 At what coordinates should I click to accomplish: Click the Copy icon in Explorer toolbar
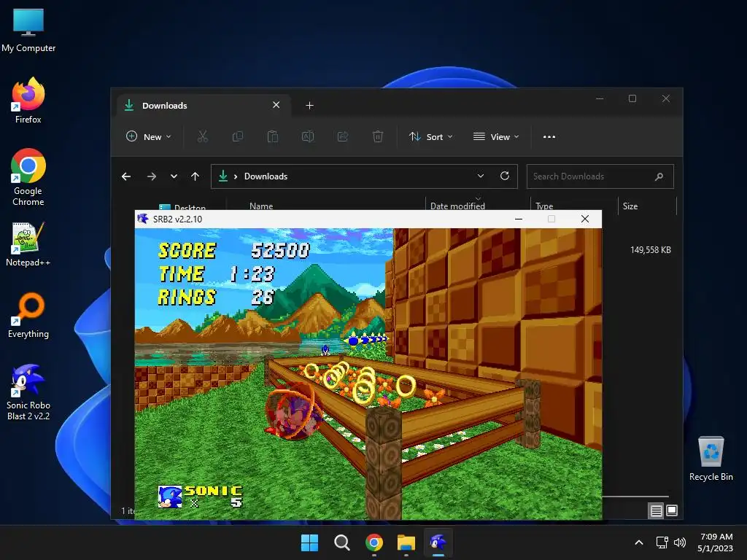[237, 136]
